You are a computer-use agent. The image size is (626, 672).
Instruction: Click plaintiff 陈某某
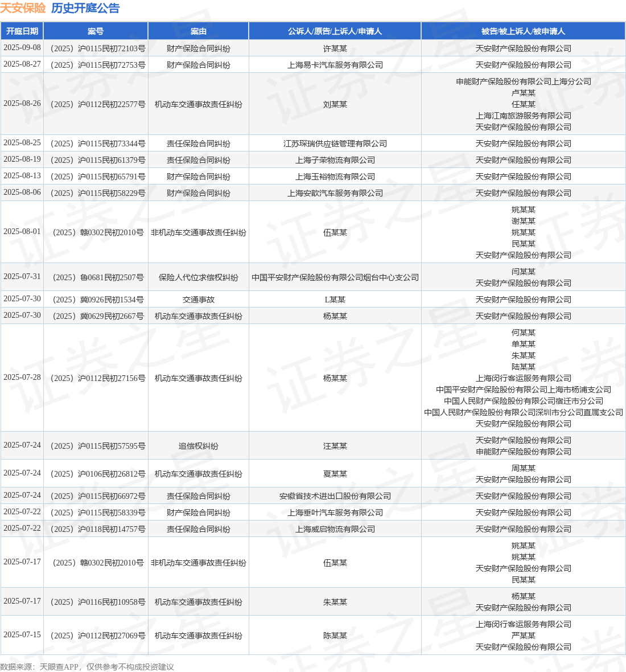335,636
